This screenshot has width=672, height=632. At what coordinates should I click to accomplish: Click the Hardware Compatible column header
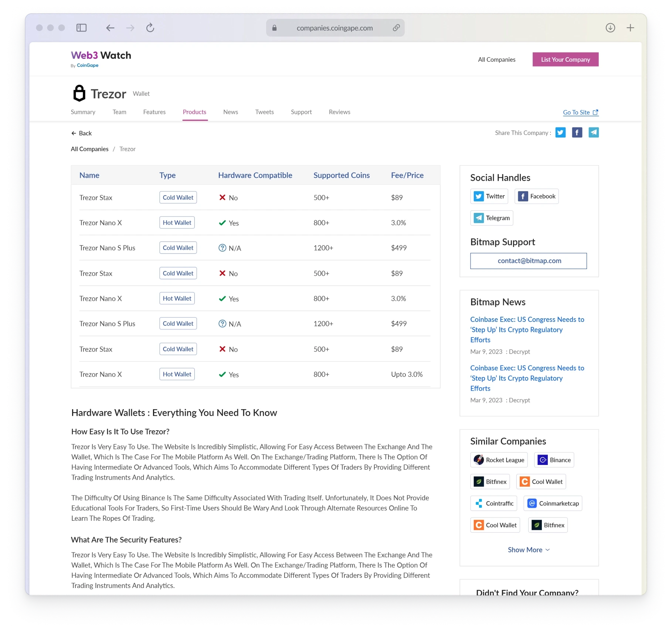pyautogui.click(x=255, y=175)
